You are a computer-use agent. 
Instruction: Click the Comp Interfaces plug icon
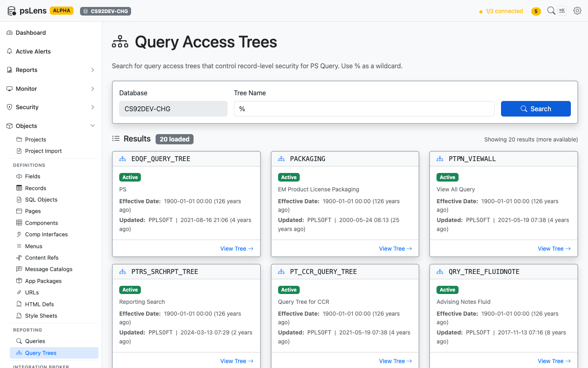pos(19,234)
